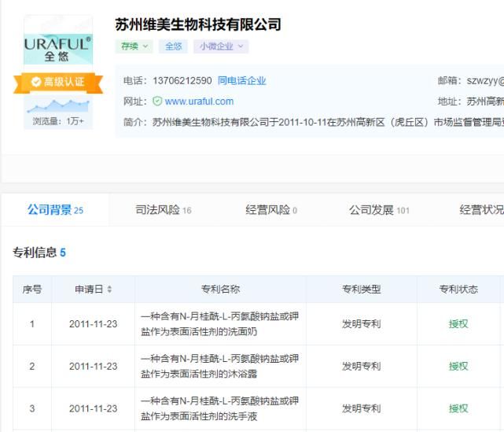Expand the 小微企业 tag dropdown
The image size is (504, 432).
(221, 46)
